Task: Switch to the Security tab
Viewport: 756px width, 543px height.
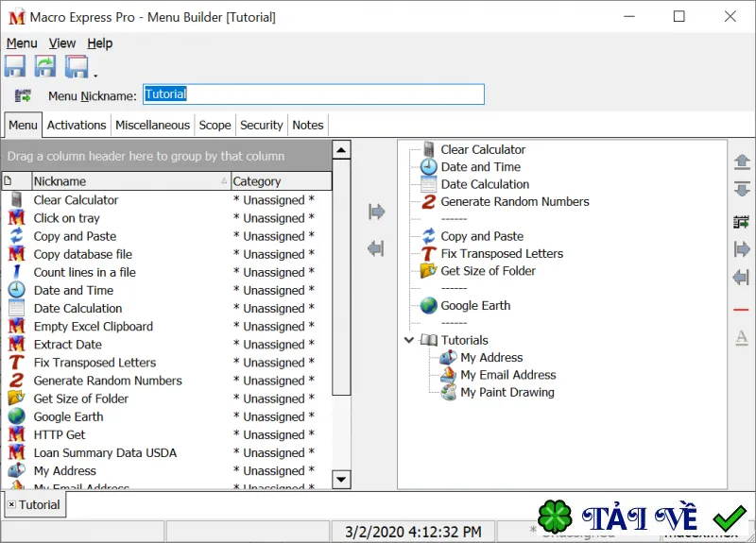Action: click(262, 126)
